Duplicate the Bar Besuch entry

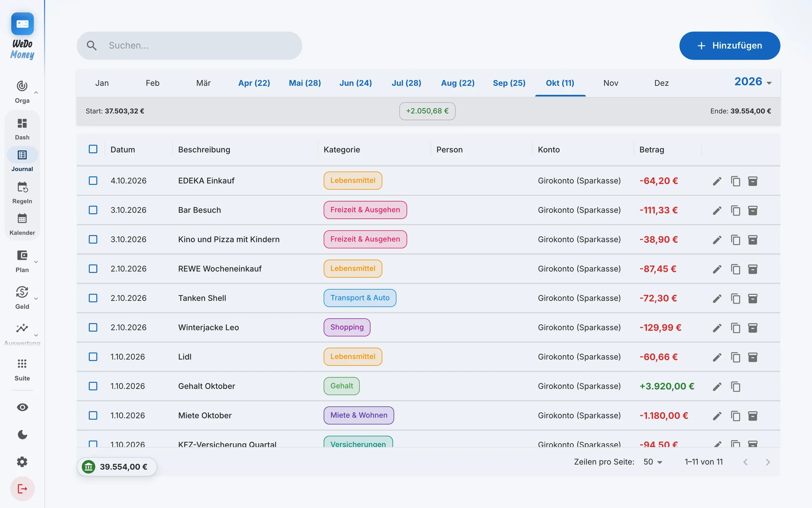[x=735, y=211]
